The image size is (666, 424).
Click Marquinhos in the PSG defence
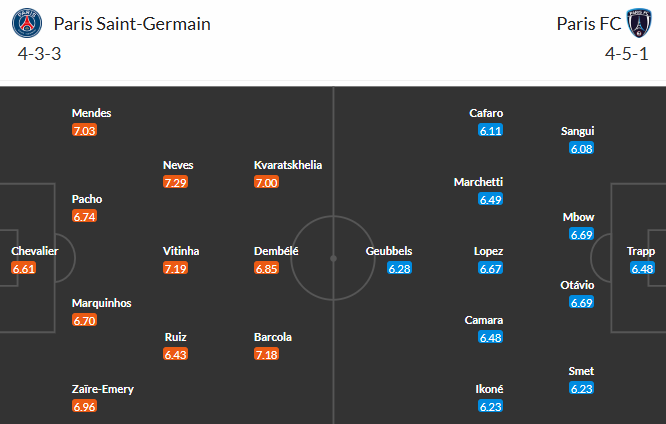point(101,303)
